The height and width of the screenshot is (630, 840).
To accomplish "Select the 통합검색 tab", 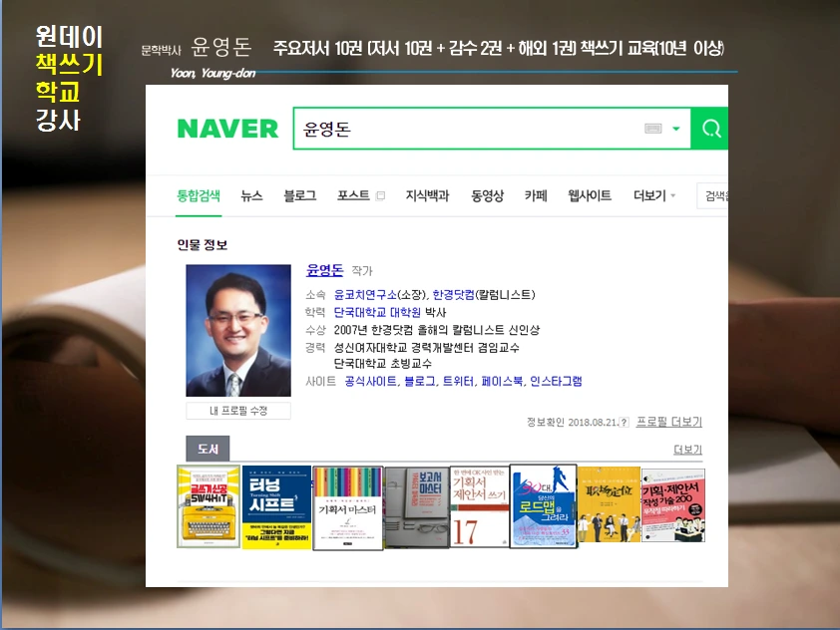I will pyautogui.click(x=199, y=196).
